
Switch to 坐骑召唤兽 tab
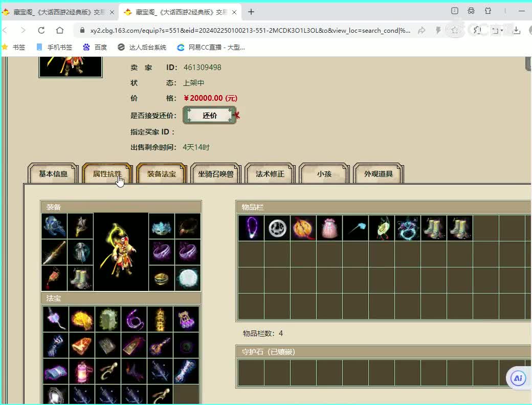[x=216, y=174]
